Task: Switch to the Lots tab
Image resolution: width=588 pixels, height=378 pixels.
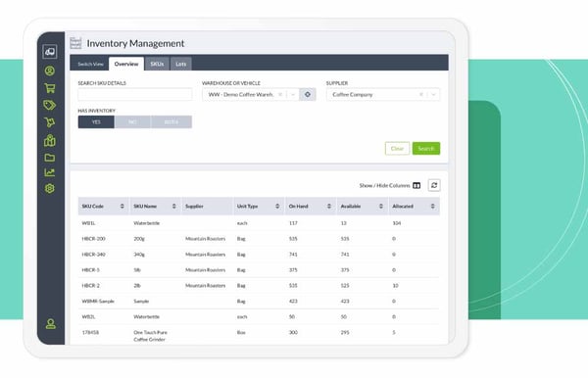Action: point(180,64)
